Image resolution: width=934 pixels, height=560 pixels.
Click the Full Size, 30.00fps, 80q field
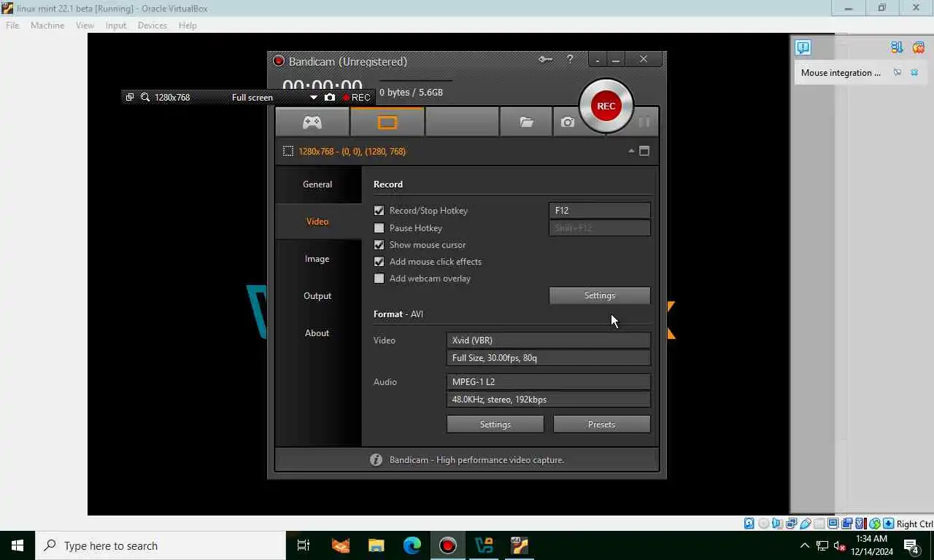(x=549, y=358)
